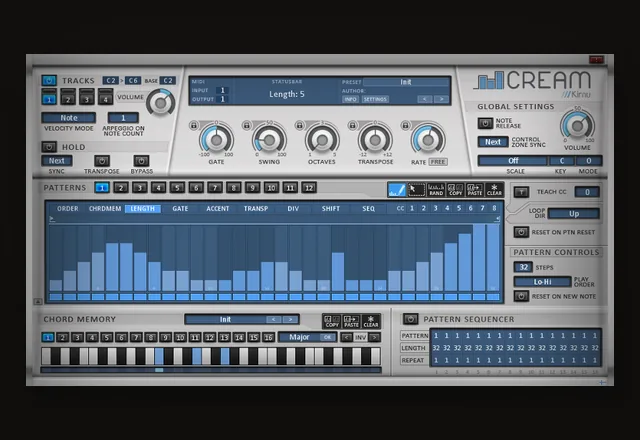This screenshot has height=440, width=640.
Task: Switch to the TRANSP tab
Action: [256, 209]
